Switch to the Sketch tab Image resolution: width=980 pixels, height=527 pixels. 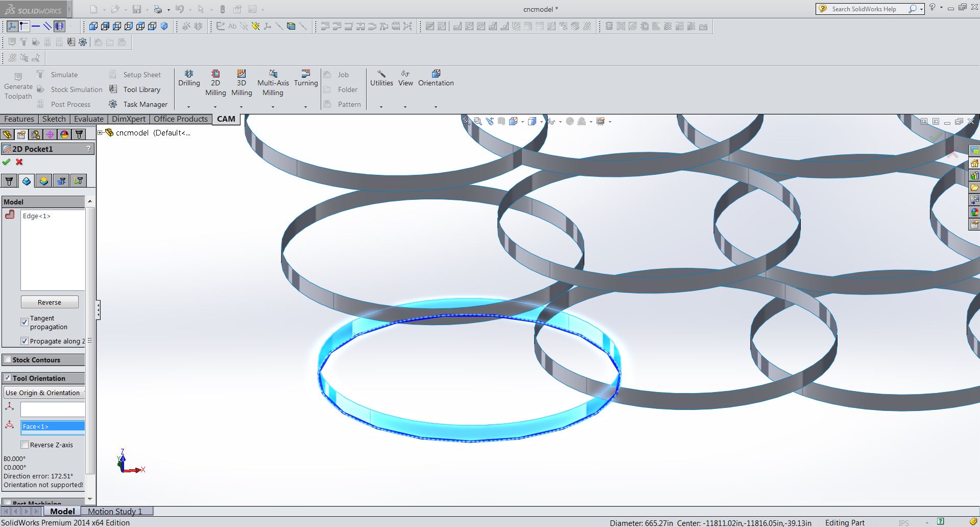[x=54, y=119]
